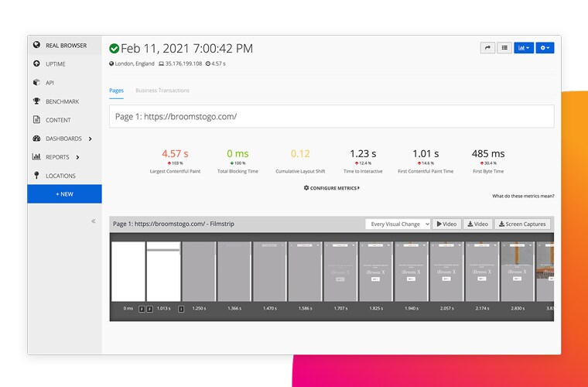Open the Locations sidebar section
Viewport: 588px width, 387px height.
point(64,176)
